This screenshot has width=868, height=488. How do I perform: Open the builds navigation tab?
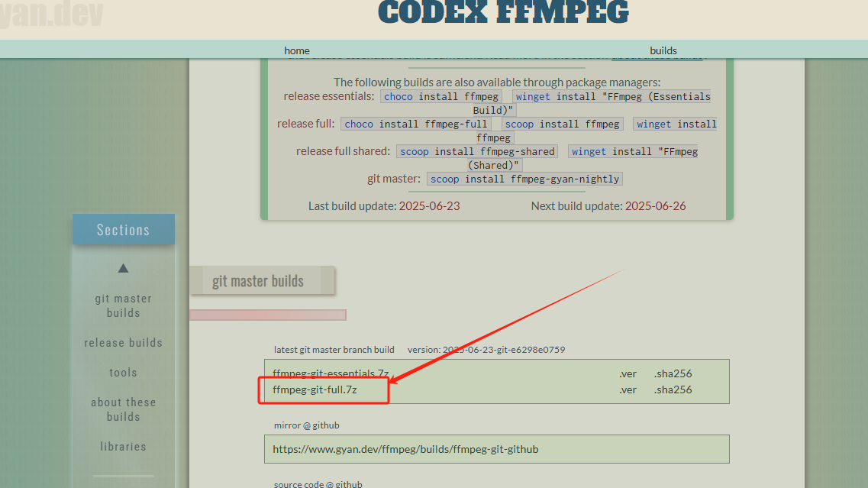pyautogui.click(x=663, y=50)
